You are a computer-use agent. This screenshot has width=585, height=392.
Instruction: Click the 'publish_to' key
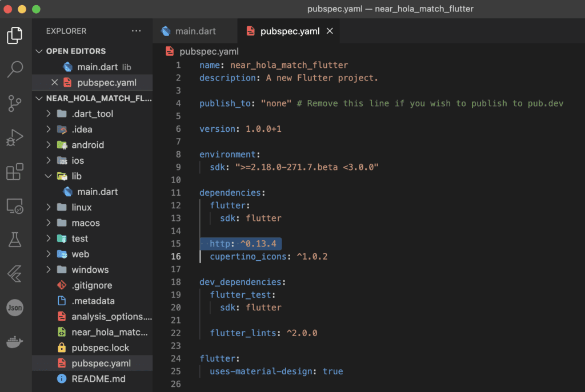(225, 103)
